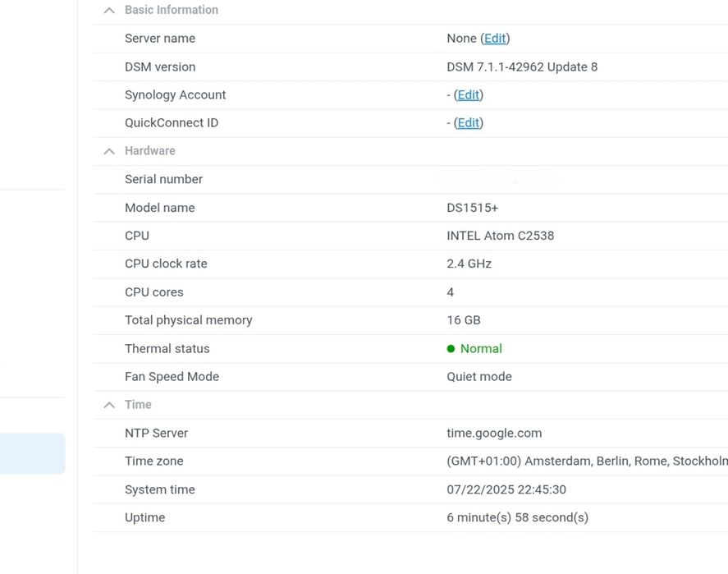Collapse the Hardware section chevron

click(x=109, y=151)
